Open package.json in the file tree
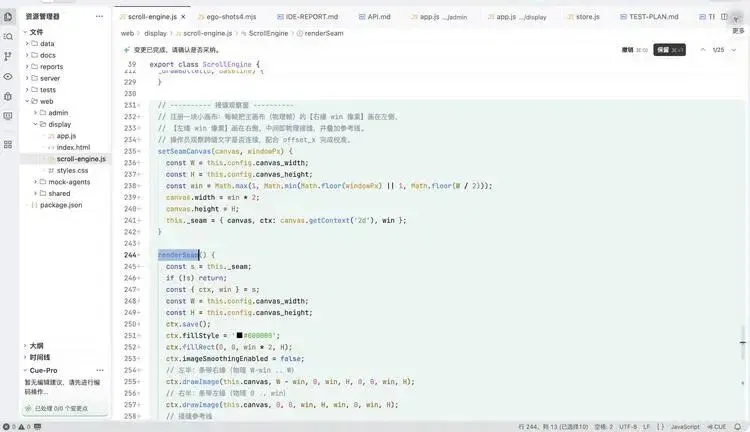Image resolution: width=750 pixels, height=432 pixels. [x=61, y=205]
